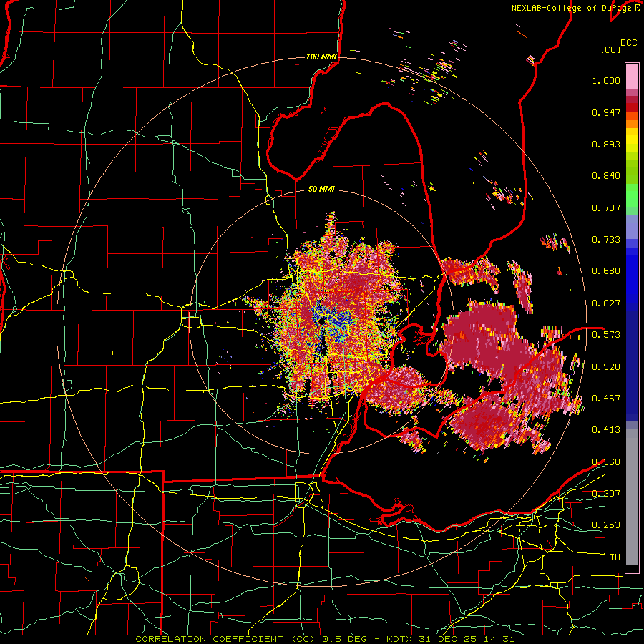Viewport: 644px width, 644px height.
Task: Pick the gray swatch near 0.307
Action: pos(632,497)
